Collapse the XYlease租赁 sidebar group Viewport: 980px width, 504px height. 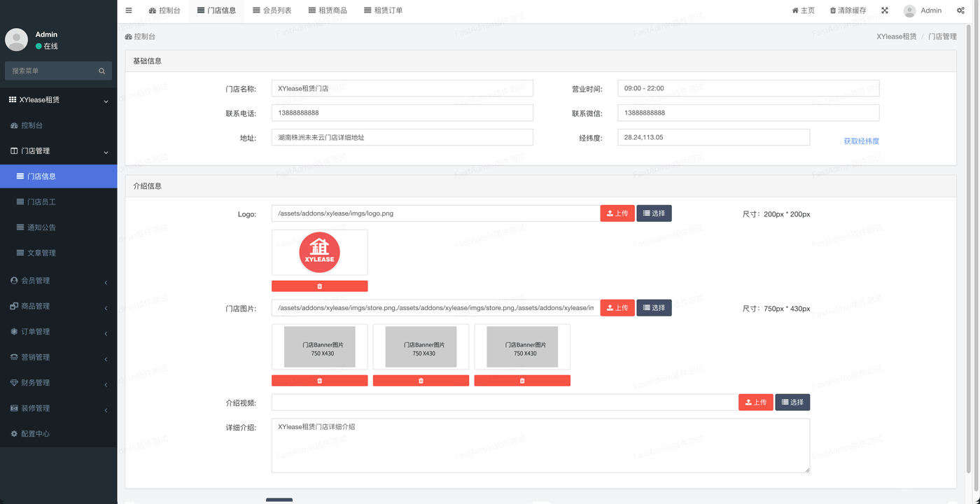[x=59, y=100]
